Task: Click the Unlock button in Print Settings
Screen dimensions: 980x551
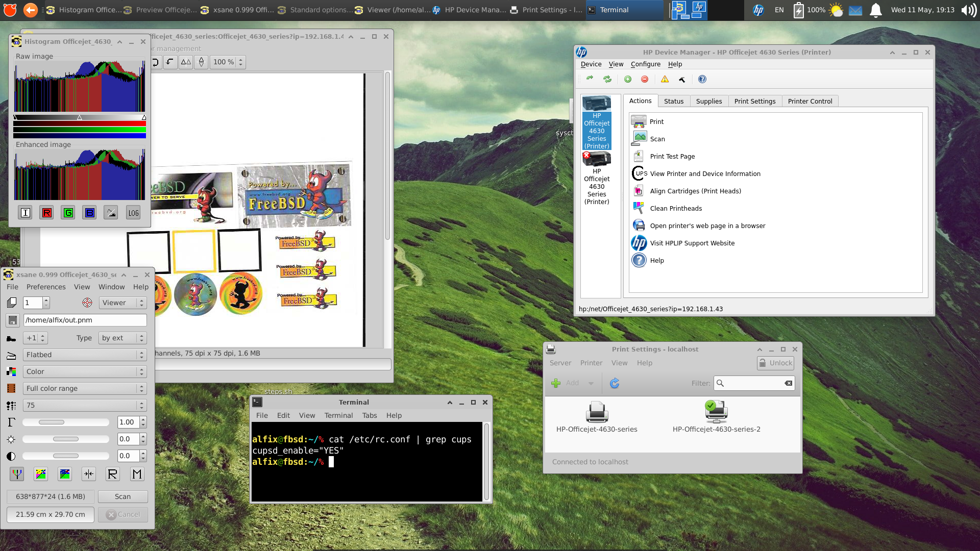Action: (775, 363)
